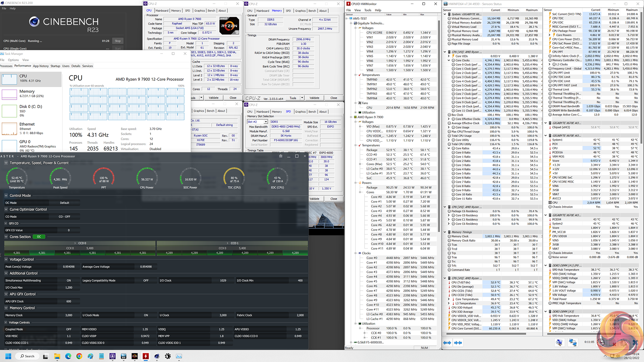The width and height of the screenshot is (644, 362).
Task: Toggle Cores Section OC switch
Action: tap(39, 237)
